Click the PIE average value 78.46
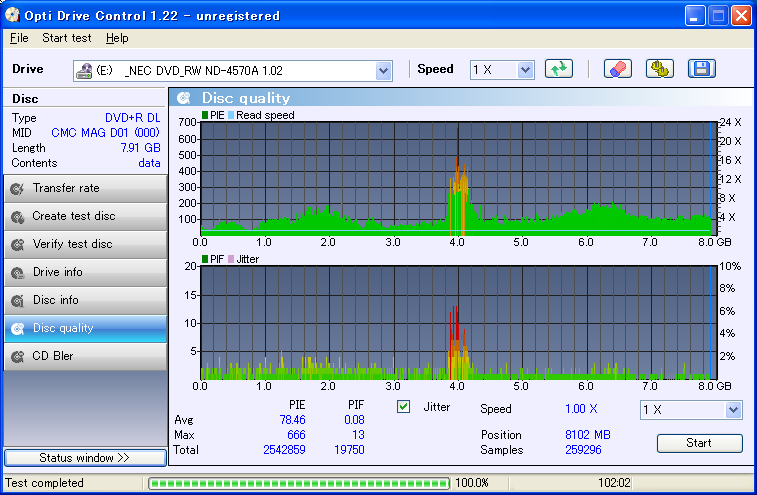 (293, 420)
